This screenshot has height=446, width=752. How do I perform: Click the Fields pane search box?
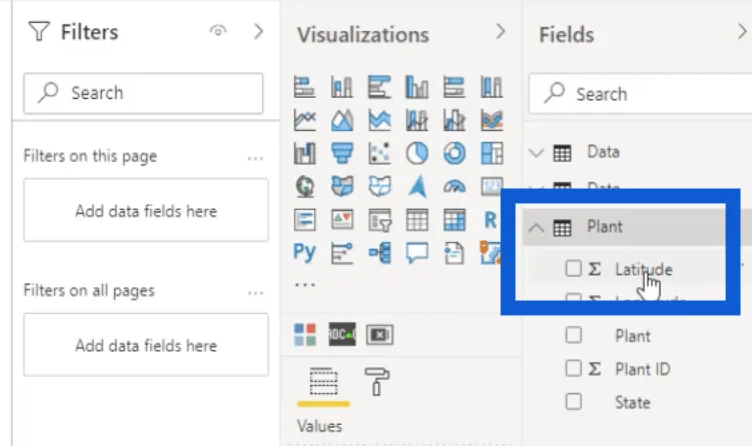pos(640,94)
